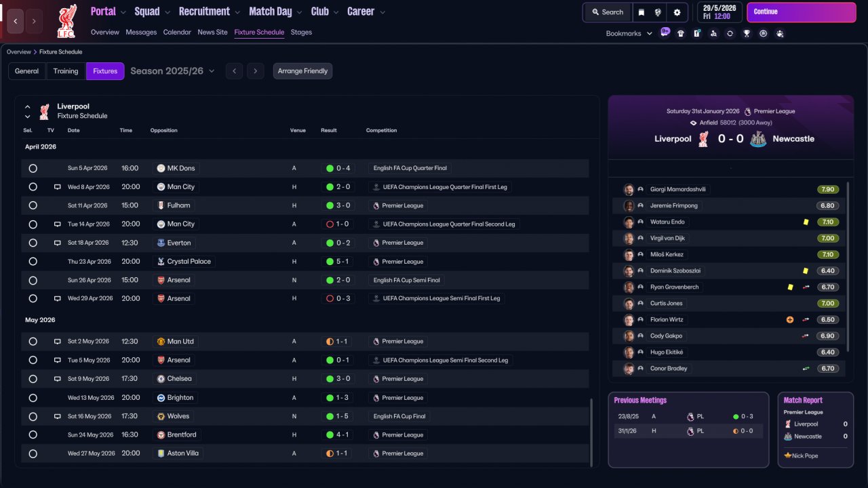This screenshot has width=868, height=488.
Task: Open the Season 2025/26 dropdown
Action: coord(172,71)
